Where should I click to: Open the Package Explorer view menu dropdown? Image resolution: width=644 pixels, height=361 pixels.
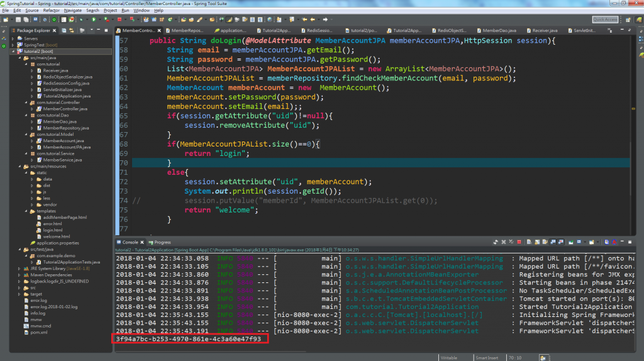coord(92,30)
